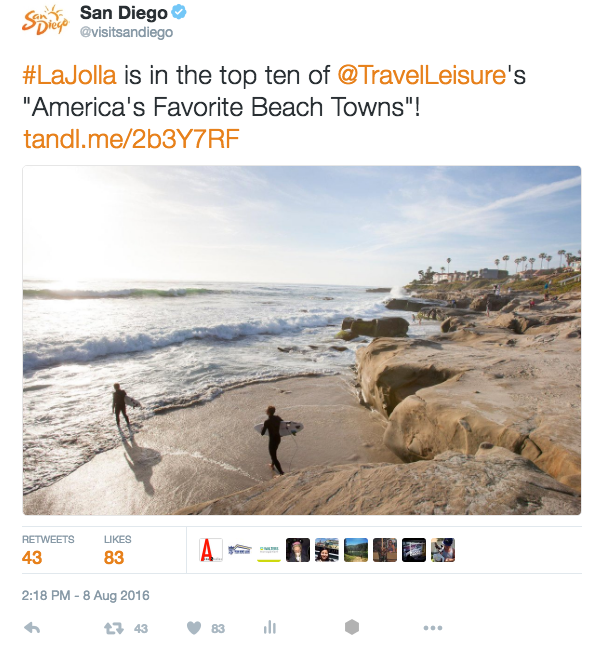Click the 2:18 PM - 8 Aug 2016 timestamp
597x651 pixels.
(x=86, y=596)
